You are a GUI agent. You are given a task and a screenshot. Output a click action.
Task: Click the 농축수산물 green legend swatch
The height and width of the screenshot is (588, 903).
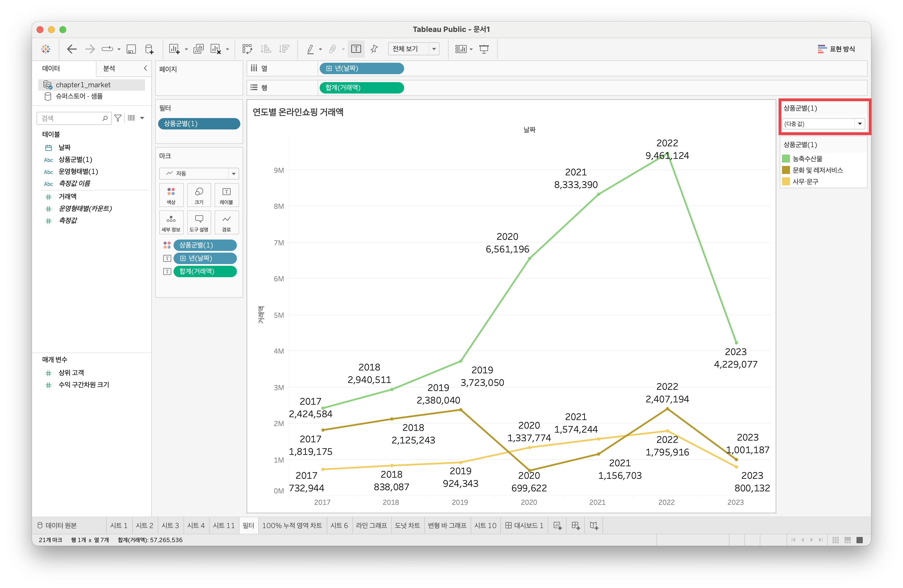[786, 159]
